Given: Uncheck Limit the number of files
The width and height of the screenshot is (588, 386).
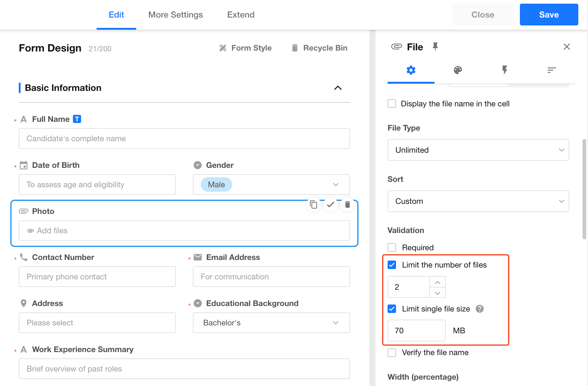Looking at the screenshot, I should pyautogui.click(x=392, y=265).
